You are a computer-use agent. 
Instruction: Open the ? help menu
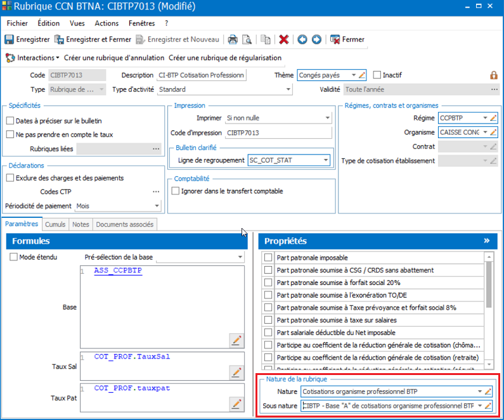coord(166,23)
